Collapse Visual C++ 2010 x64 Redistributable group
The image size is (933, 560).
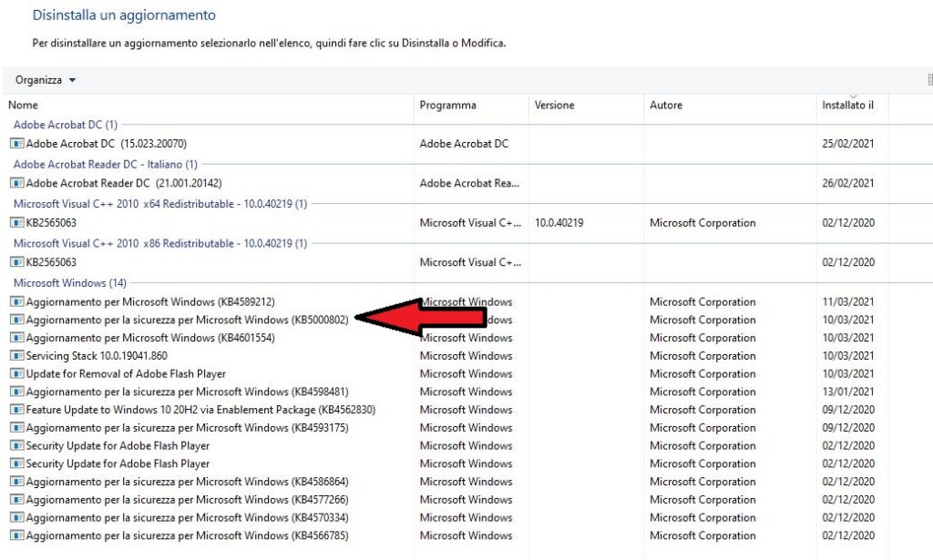(160, 204)
